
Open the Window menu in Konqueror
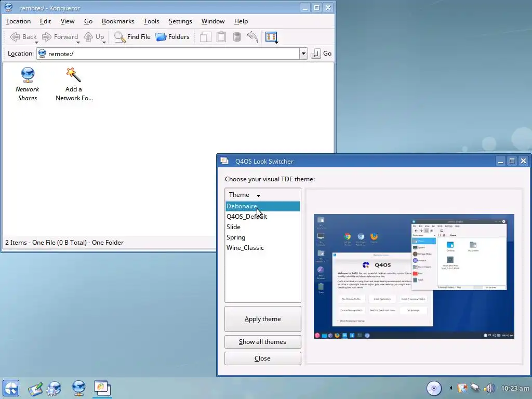[212, 21]
